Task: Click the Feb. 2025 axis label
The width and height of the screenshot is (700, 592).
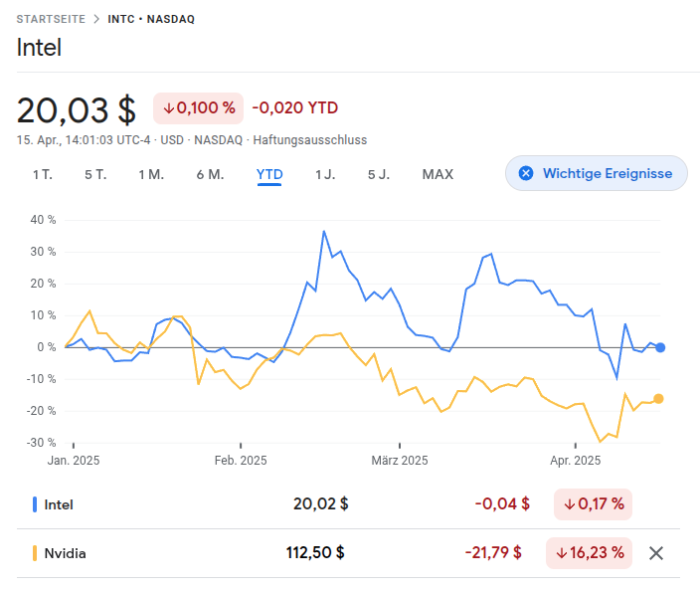Action: click(241, 461)
